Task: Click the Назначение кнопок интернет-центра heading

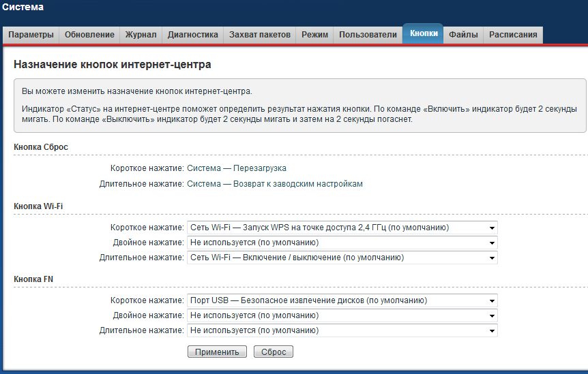Action: pyautogui.click(x=112, y=65)
